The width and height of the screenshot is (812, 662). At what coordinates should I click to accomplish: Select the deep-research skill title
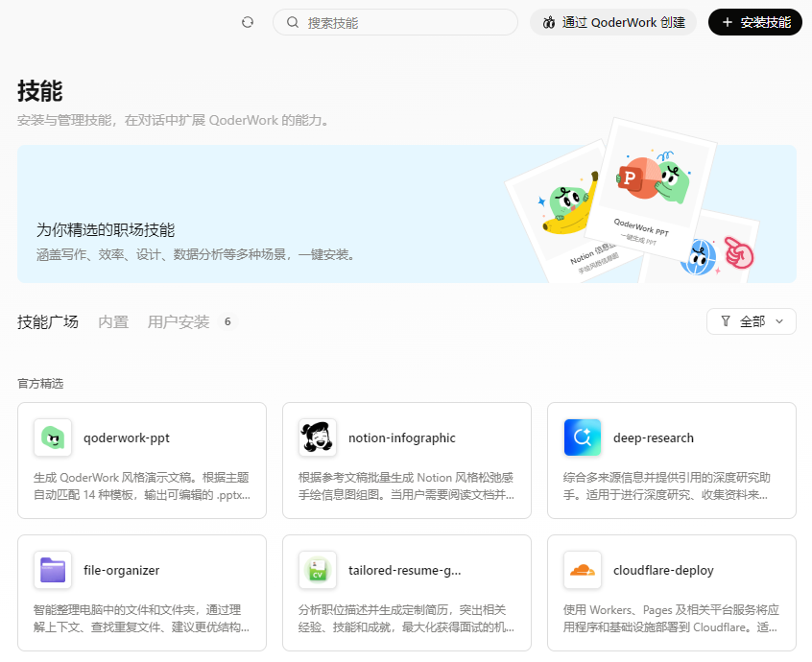coord(654,438)
